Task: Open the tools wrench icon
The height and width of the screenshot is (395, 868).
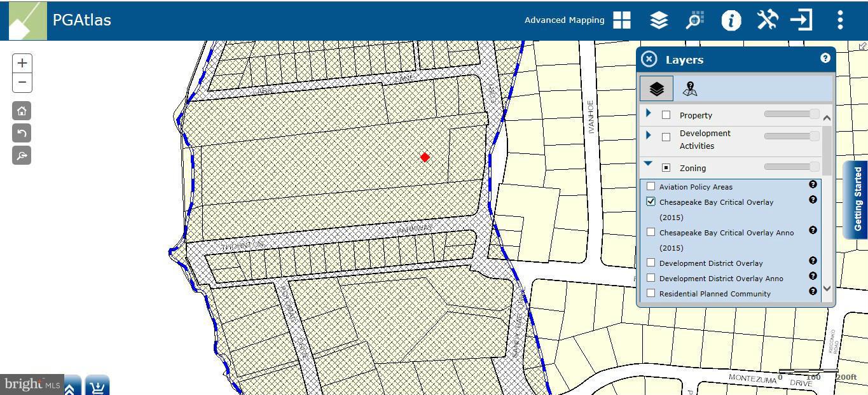Action: point(768,20)
